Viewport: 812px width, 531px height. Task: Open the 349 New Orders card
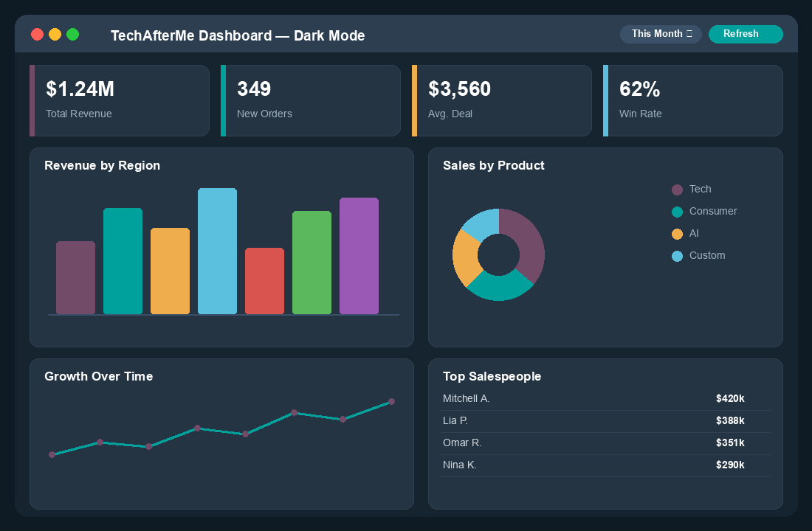(x=311, y=101)
